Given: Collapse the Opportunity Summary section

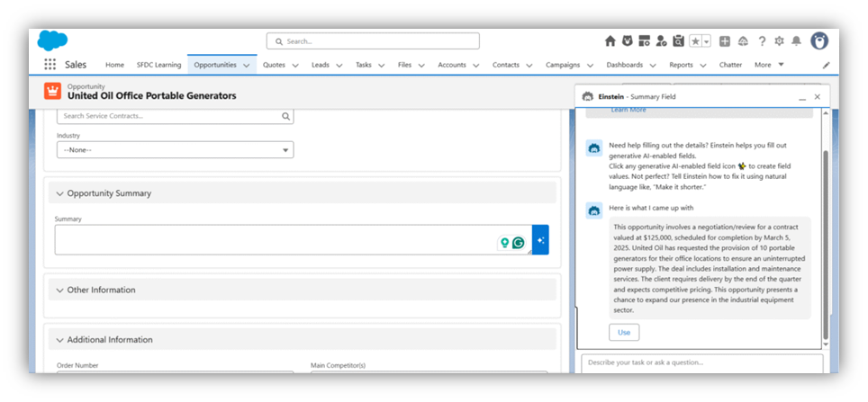Looking at the screenshot, I should click(59, 193).
